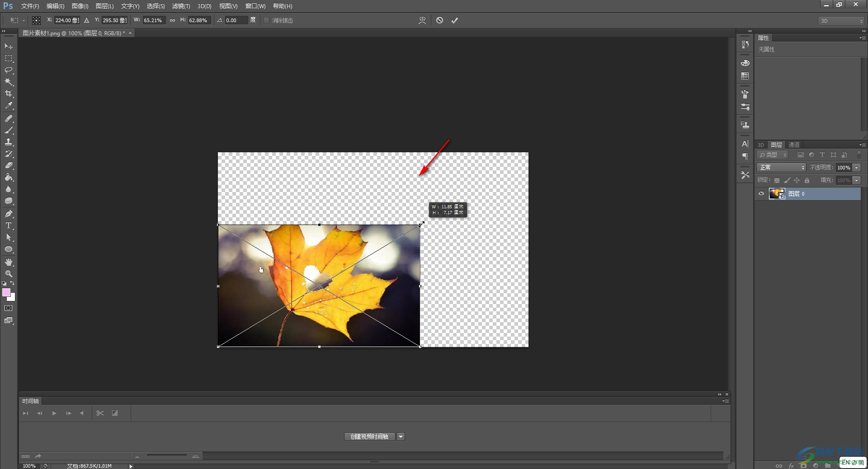Change screen mode icon
868x469 pixels.
pyautogui.click(x=9, y=320)
